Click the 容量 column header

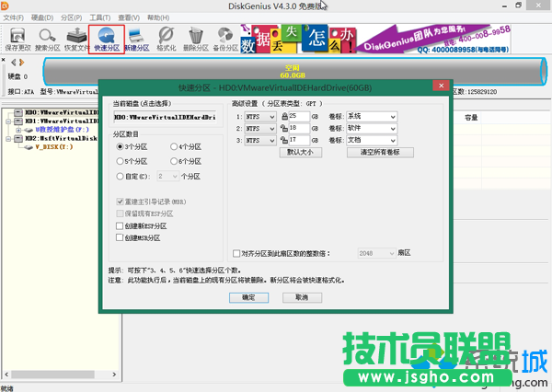tap(471, 118)
